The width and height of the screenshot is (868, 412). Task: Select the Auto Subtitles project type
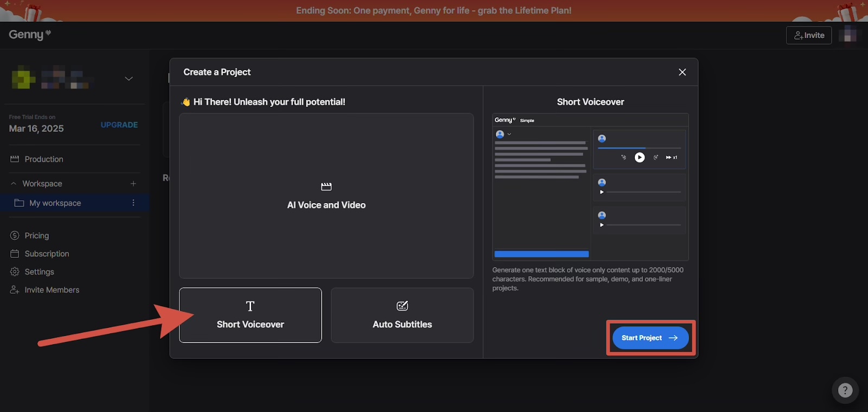point(403,315)
